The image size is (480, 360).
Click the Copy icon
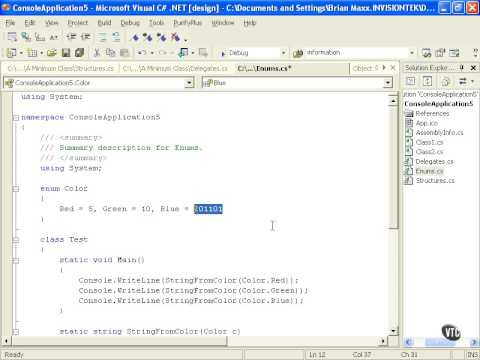click(x=110, y=53)
